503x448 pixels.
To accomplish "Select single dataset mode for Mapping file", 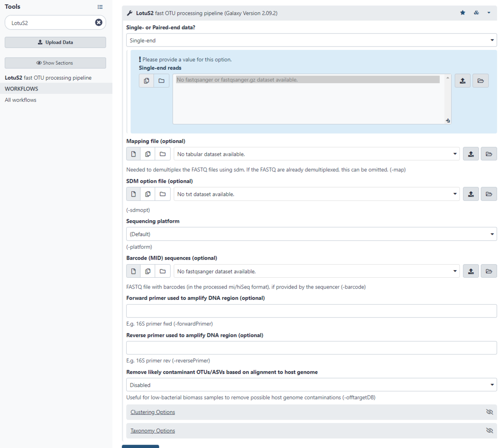I will point(133,154).
